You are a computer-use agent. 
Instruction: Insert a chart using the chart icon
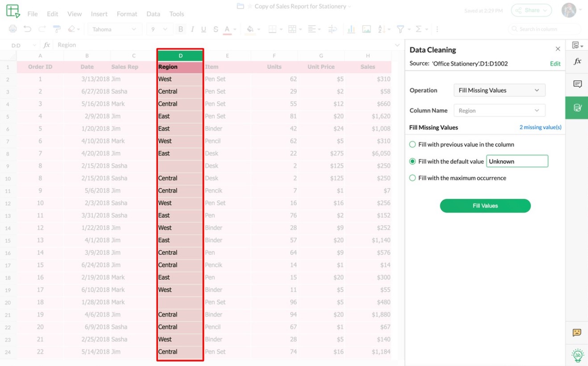click(351, 29)
